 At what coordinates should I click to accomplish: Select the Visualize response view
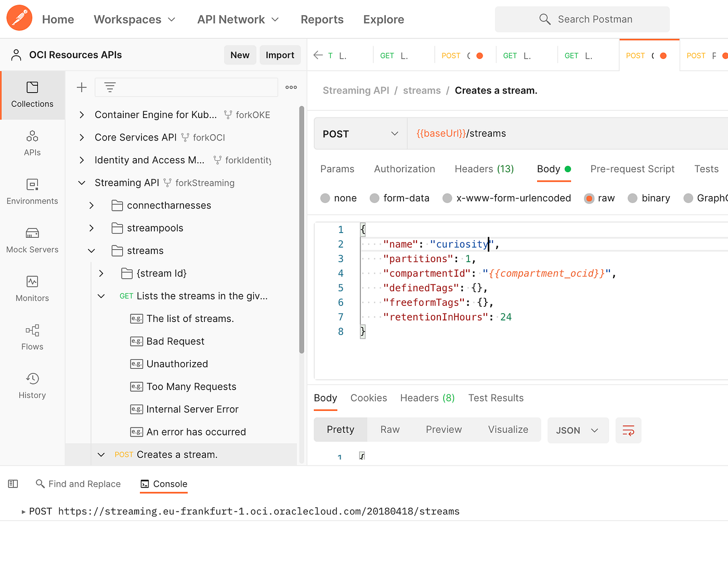coord(508,430)
